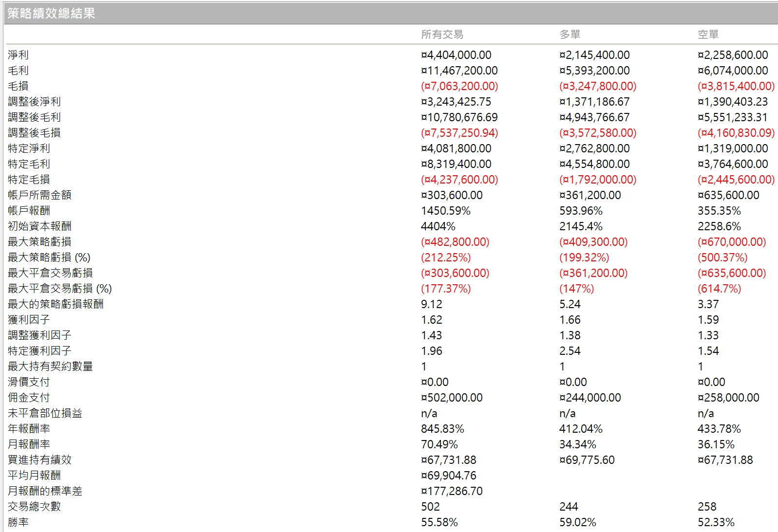Select the 多單 column header
778x532 pixels.
click(x=569, y=35)
